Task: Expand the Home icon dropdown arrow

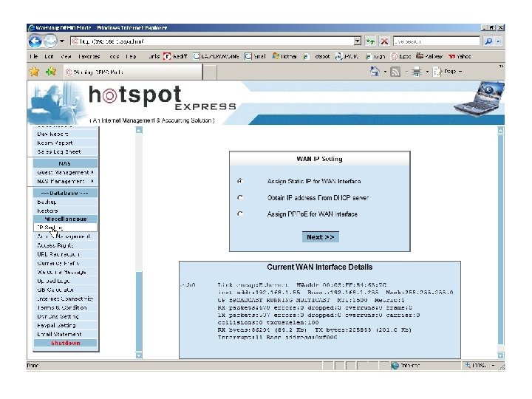Action: pos(385,72)
